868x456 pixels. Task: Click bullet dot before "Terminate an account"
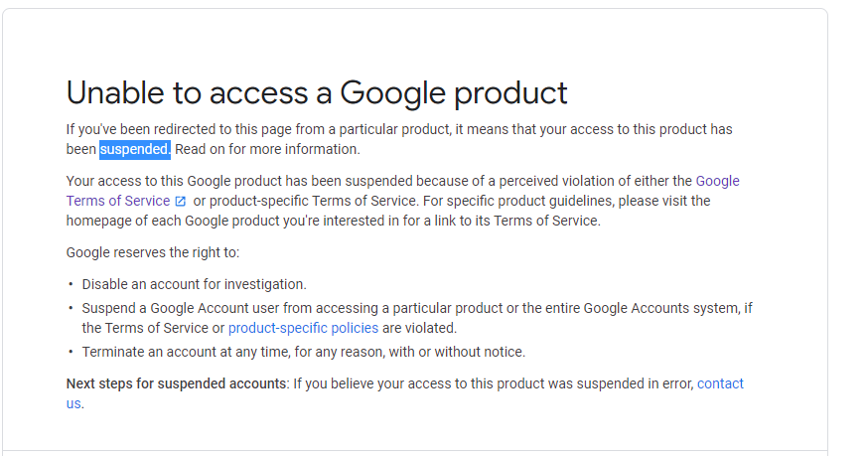71,352
